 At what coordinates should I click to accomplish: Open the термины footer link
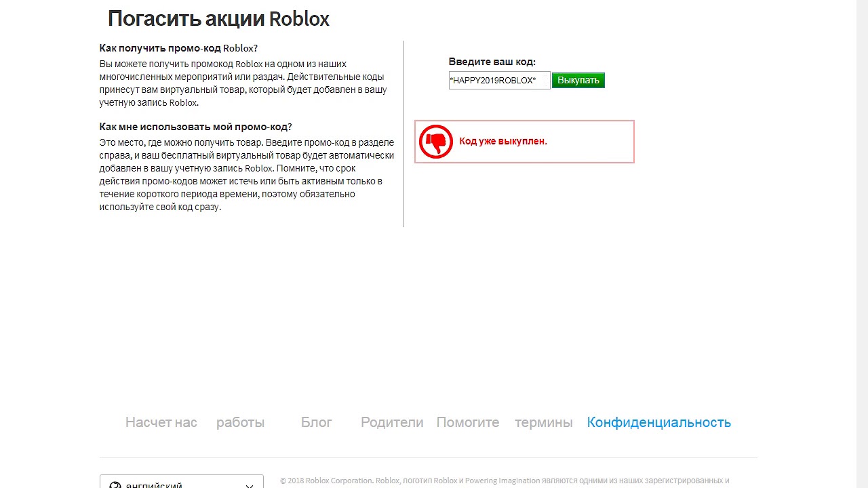(544, 422)
